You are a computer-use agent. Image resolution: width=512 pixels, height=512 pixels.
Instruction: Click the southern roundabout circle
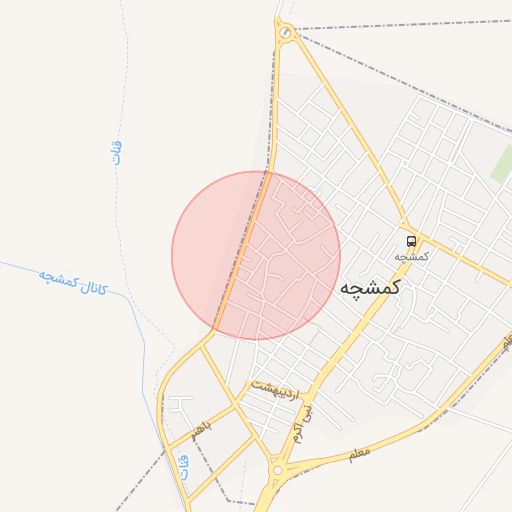click(277, 470)
